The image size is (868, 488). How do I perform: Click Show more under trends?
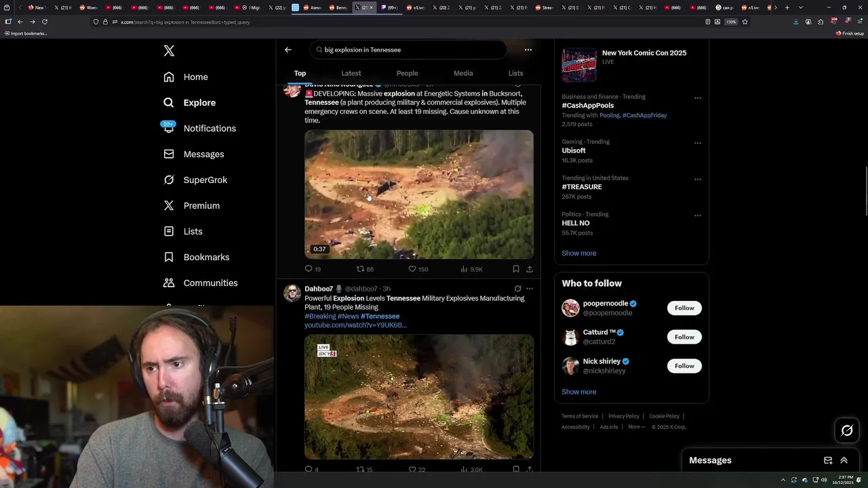click(x=579, y=253)
